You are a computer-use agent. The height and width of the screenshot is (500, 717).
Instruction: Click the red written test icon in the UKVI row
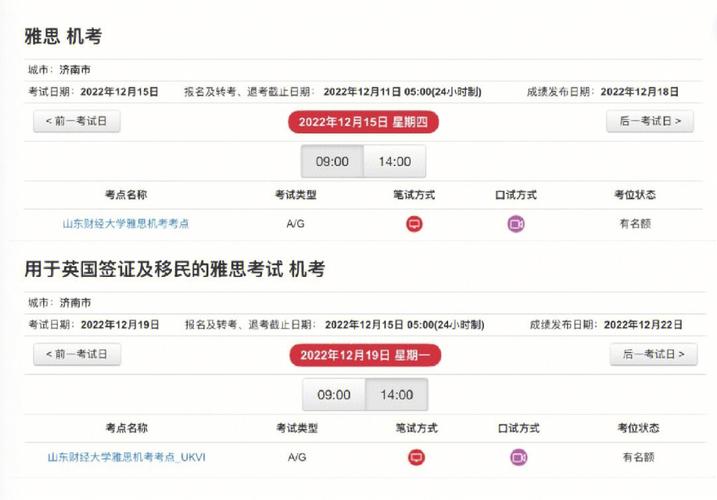coord(416,457)
